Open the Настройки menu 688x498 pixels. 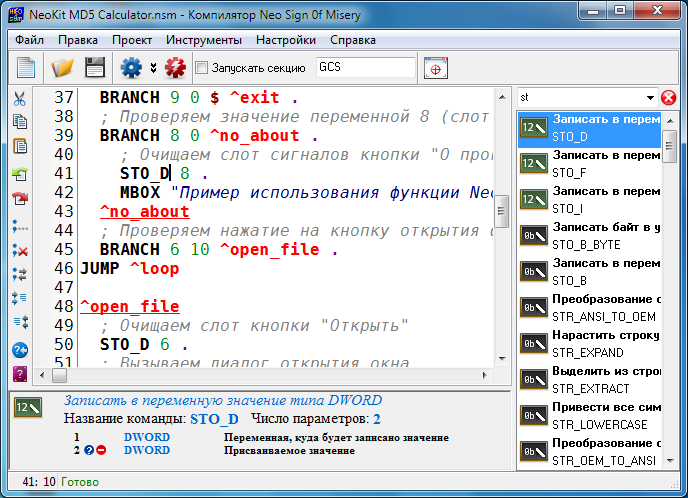pyautogui.click(x=286, y=40)
